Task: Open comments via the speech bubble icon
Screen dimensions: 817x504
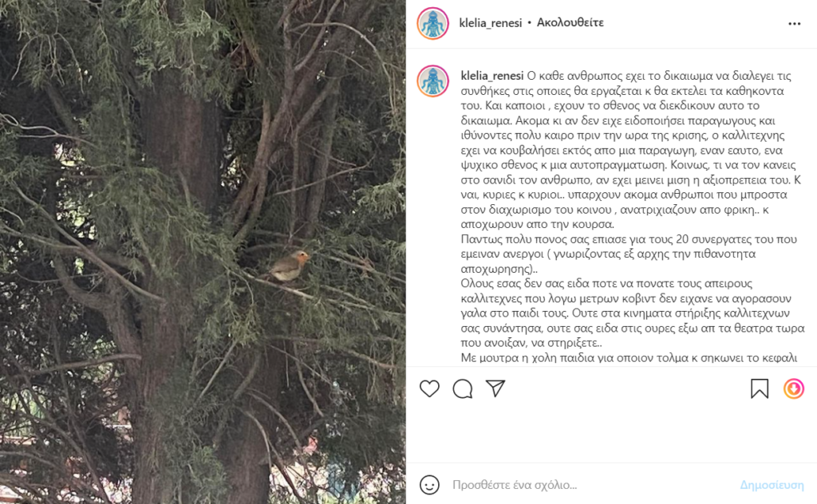Action: tap(463, 388)
